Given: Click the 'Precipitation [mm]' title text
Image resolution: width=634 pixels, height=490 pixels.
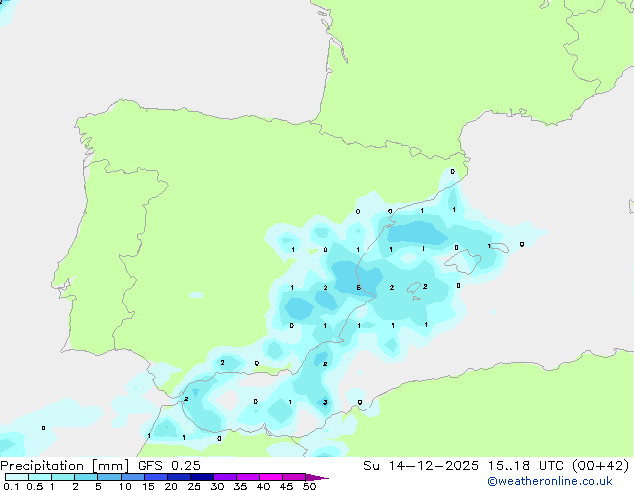Looking at the screenshot, I should [x=65, y=466].
